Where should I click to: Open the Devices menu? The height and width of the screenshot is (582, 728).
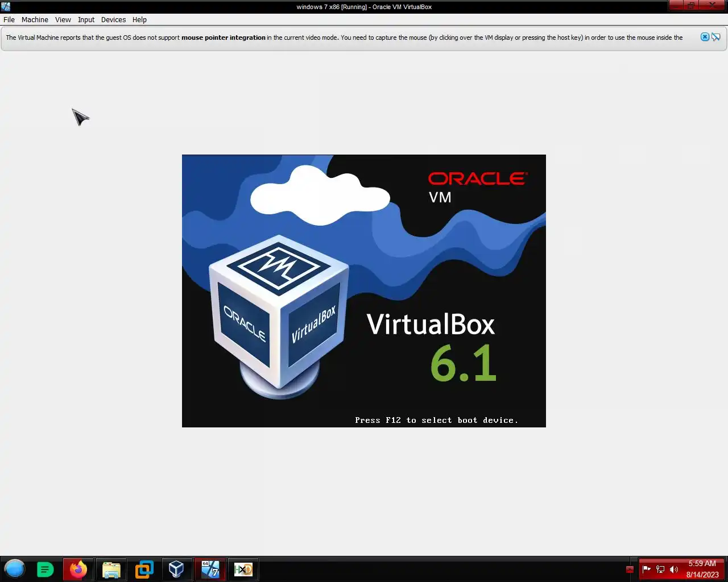(113, 19)
